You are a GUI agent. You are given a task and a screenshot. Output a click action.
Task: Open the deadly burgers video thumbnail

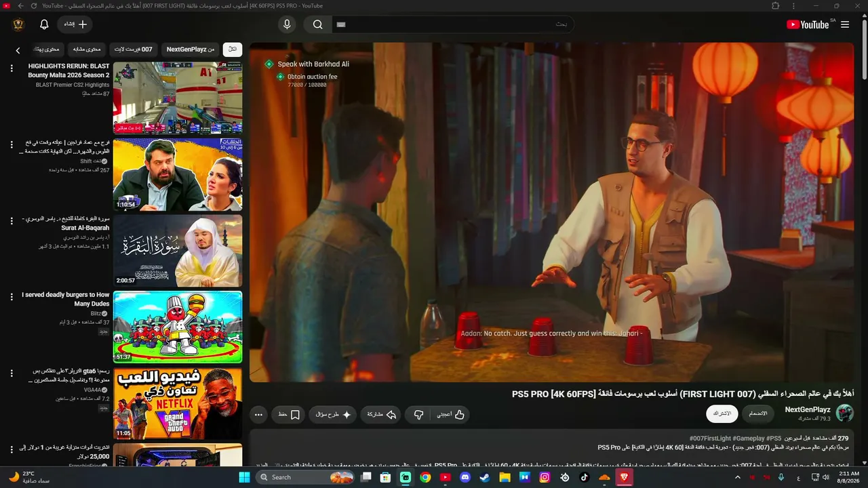178,327
